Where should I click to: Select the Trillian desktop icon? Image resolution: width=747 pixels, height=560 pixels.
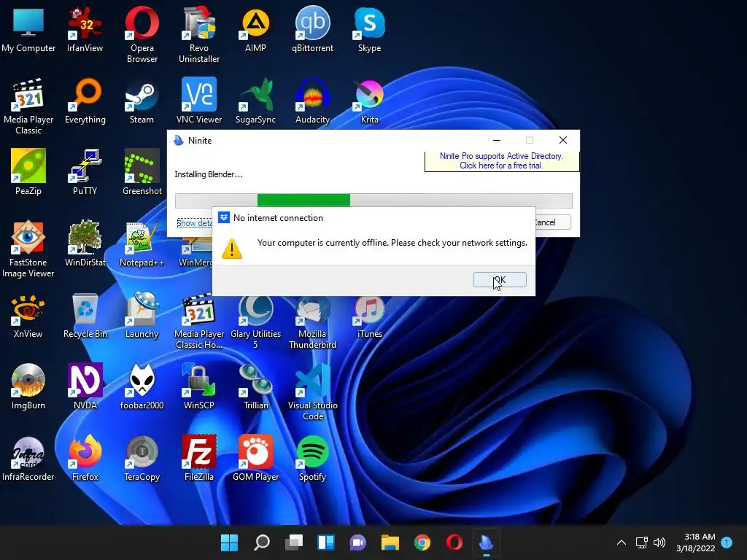pos(256,386)
